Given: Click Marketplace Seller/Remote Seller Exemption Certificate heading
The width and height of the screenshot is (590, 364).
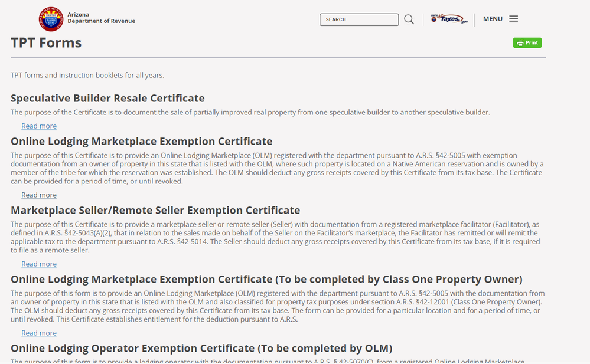Looking at the screenshot, I should [x=155, y=211].
